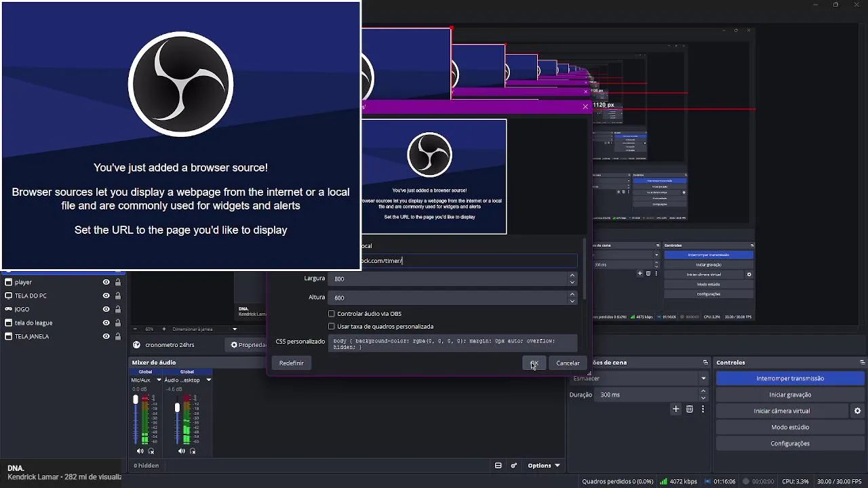Enable Usar taxa de quadros personalizada
Viewport: 868px width, 488px height.
(x=332, y=327)
